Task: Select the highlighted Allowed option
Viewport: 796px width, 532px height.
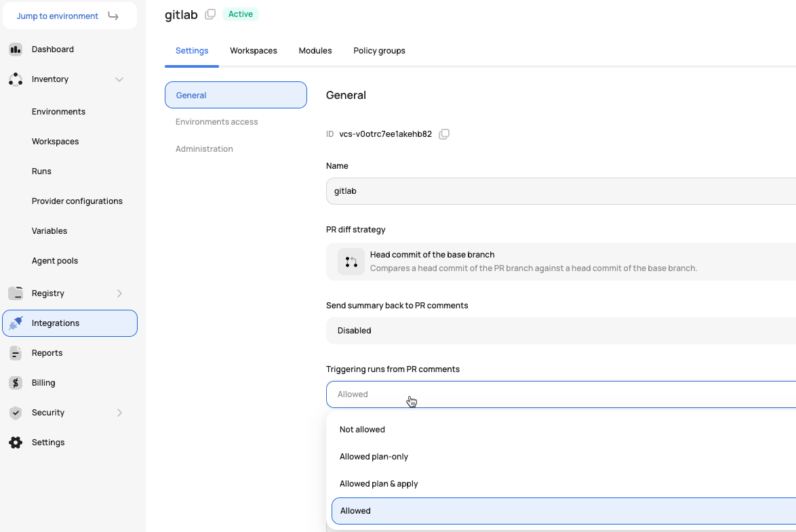Action: (x=563, y=511)
